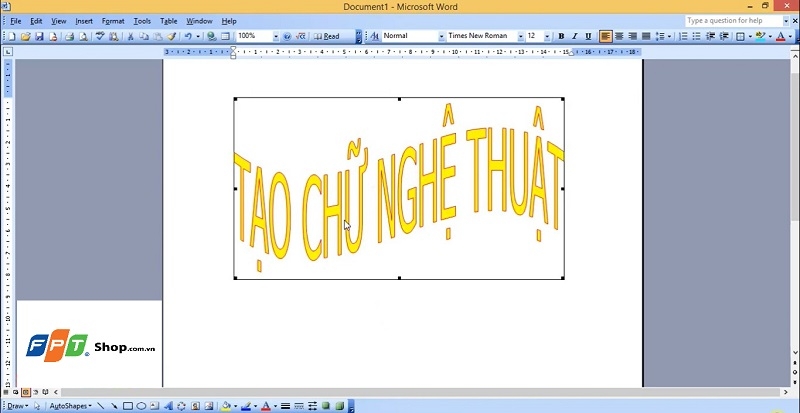Create a new blank document
Screen dimensions: 800x413
(12, 36)
